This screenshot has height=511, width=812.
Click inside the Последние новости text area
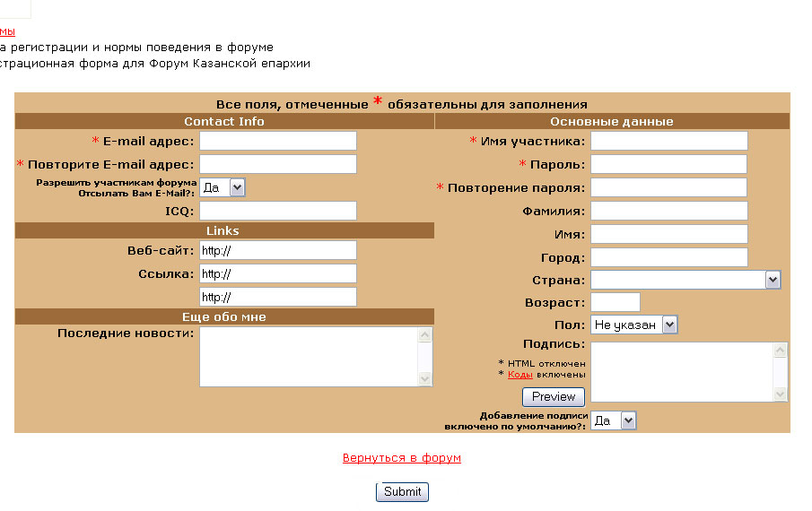(309, 357)
